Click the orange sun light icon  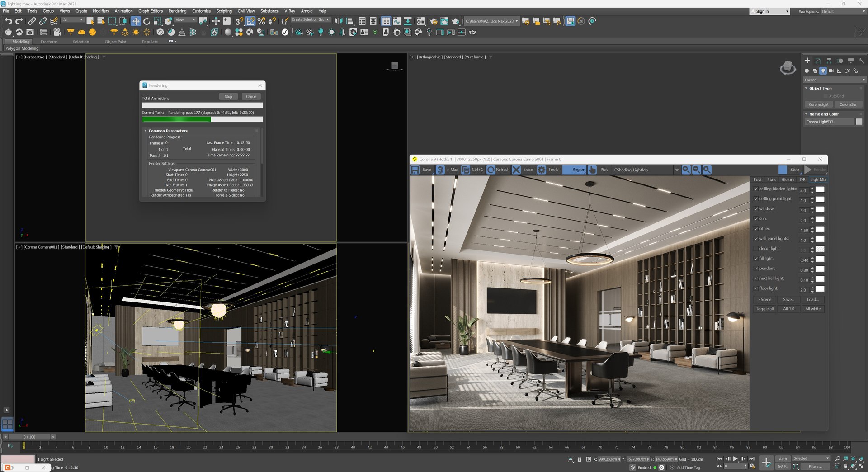[x=136, y=32]
